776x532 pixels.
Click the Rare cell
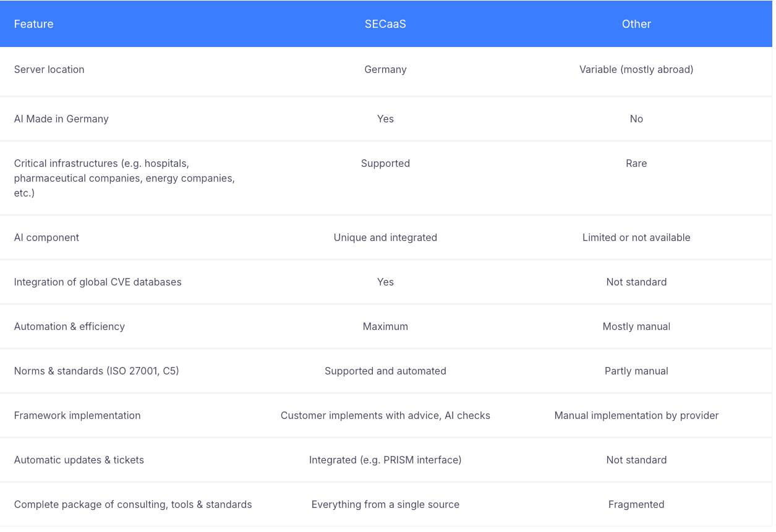(x=636, y=163)
